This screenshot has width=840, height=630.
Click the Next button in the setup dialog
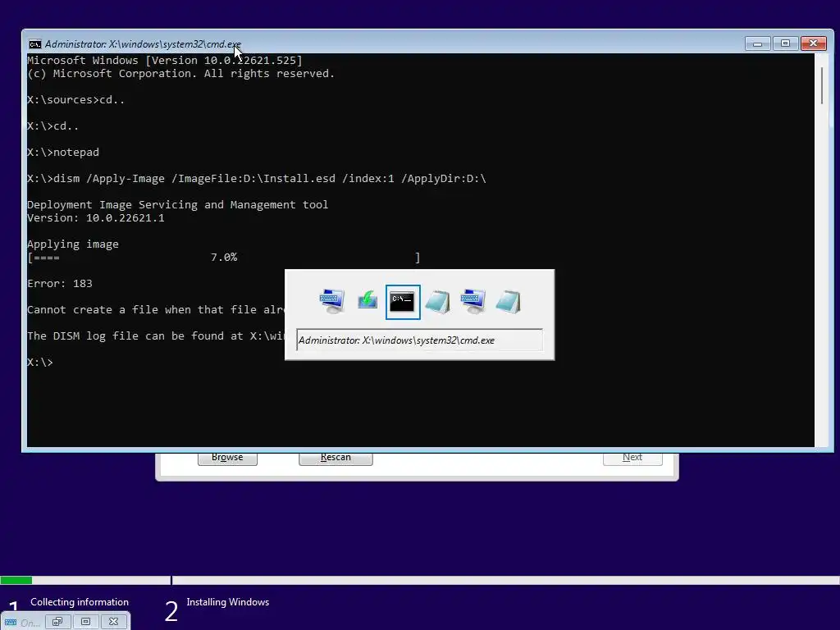632,458
